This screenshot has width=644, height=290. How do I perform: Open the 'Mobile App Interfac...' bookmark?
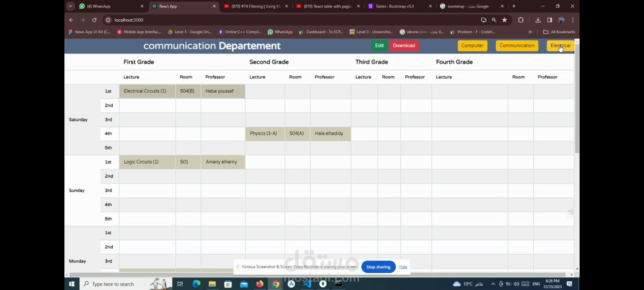click(x=139, y=32)
